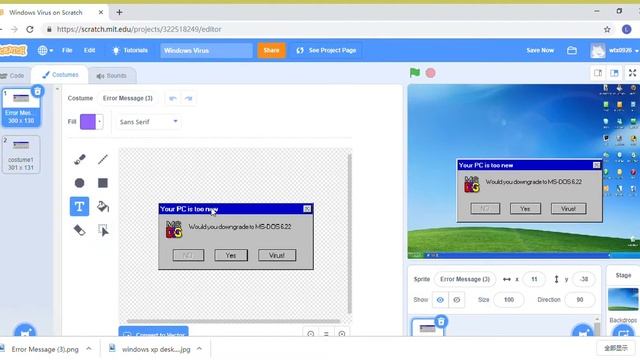The image size is (640, 360).
Task: Click the costume canvas vertical scrollbar
Action: coord(349,233)
